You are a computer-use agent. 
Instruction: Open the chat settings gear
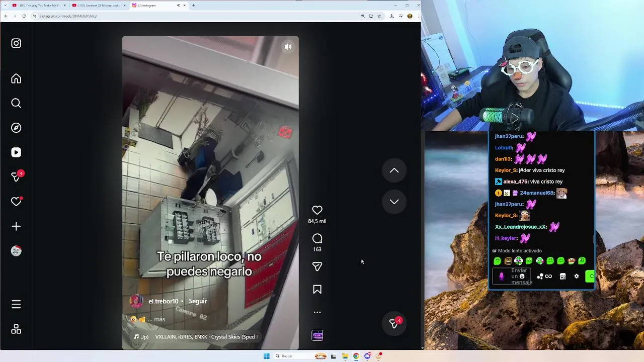click(577, 276)
